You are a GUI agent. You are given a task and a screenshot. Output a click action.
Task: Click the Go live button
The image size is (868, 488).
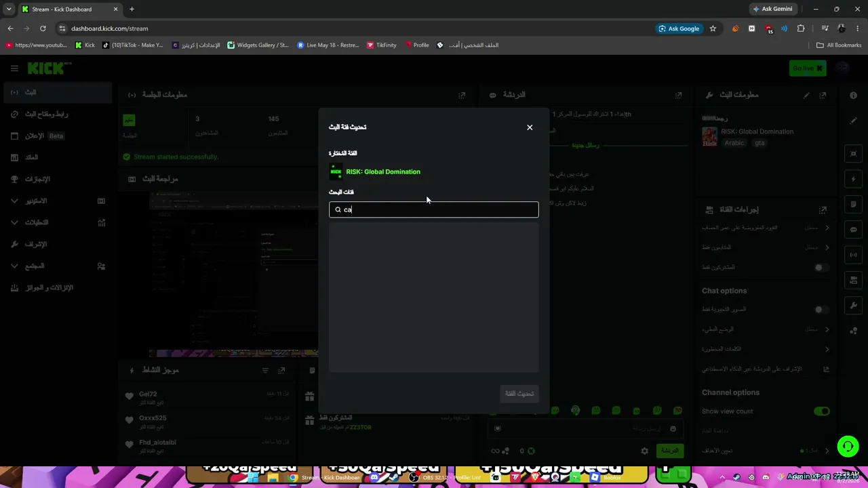pos(807,68)
